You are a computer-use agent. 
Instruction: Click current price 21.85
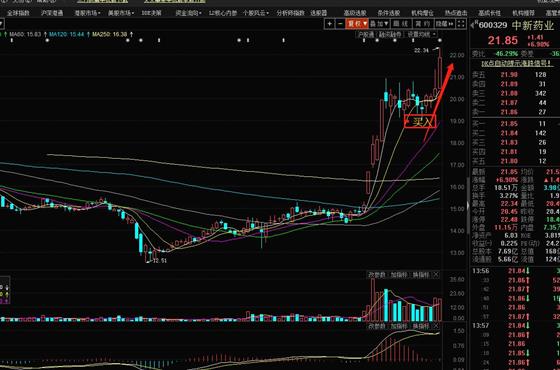click(x=502, y=40)
